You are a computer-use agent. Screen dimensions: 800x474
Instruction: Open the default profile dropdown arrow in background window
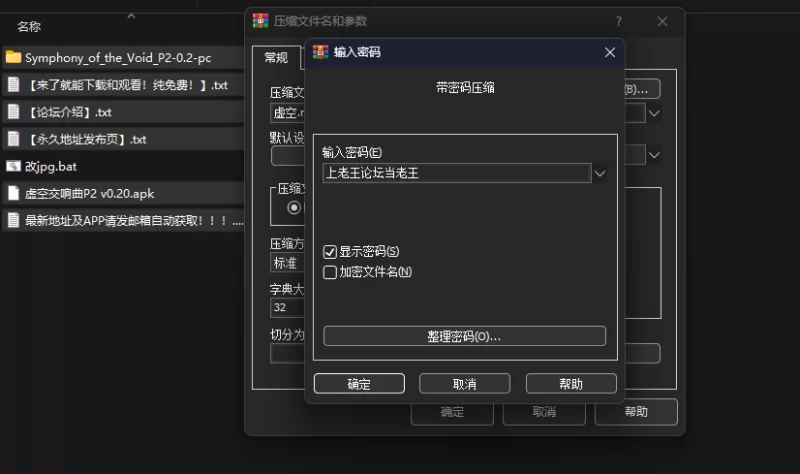click(654, 155)
